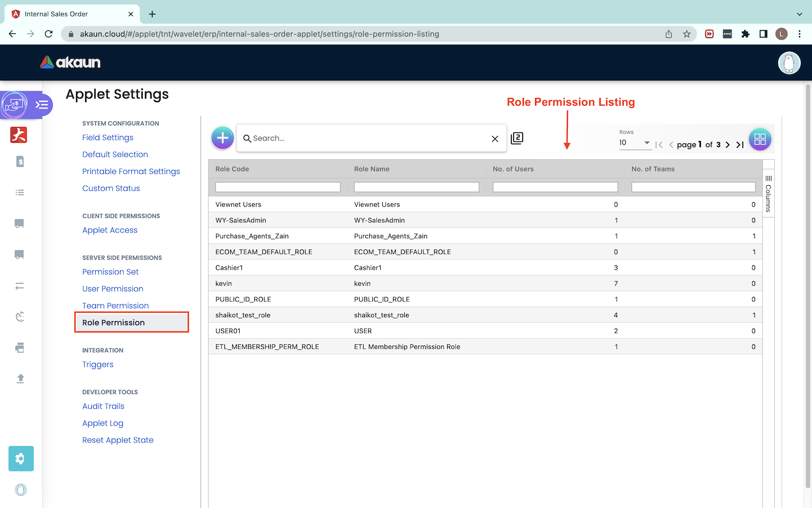This screenshot has width=812, height=508.
Task: Click the settings gear icon in sidebar
Action: [21, 458]
